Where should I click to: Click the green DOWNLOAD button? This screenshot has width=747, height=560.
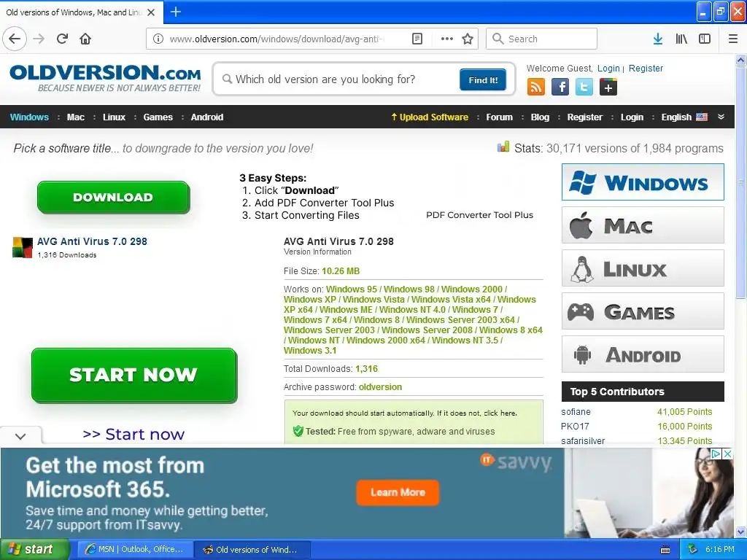click(113, 197)
